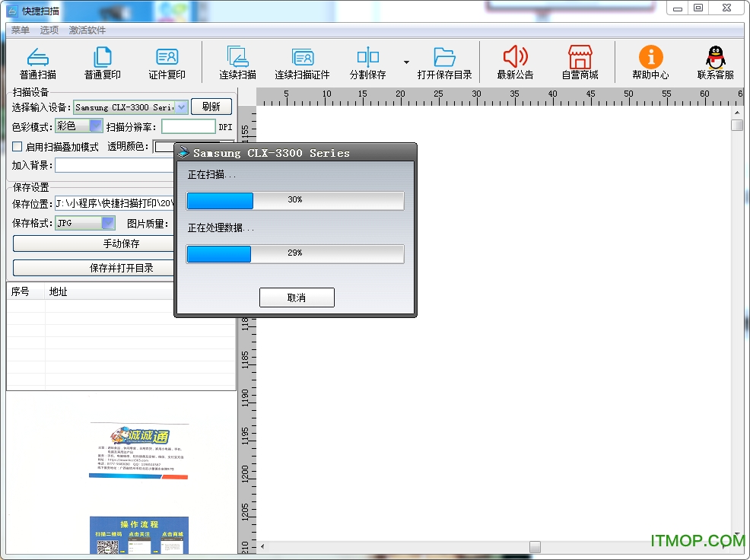Minimize the 快捷扫描 window
The height and width of the screenshot is (560, 750).
[678, 8]
